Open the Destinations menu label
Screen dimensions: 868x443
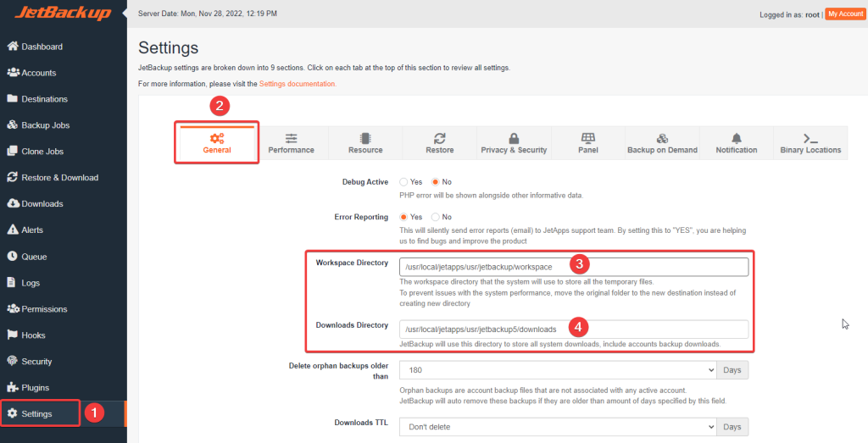point(44,99)
